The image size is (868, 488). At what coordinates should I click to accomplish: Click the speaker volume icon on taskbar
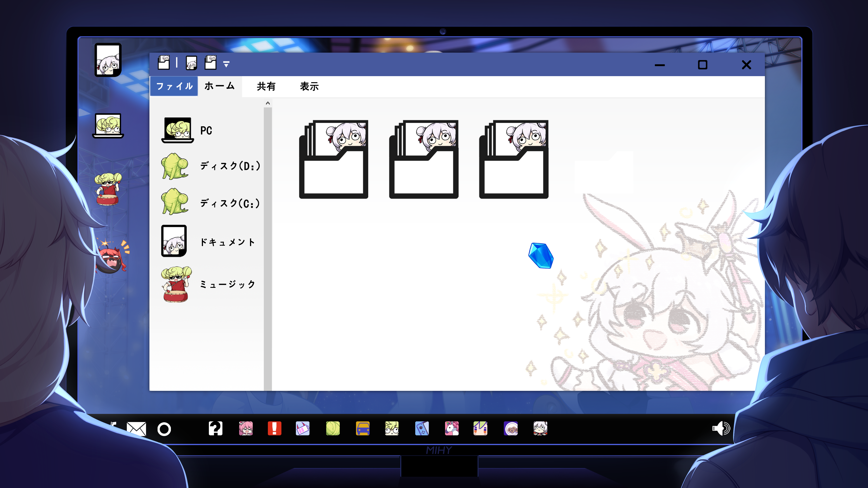pos(721,428)
